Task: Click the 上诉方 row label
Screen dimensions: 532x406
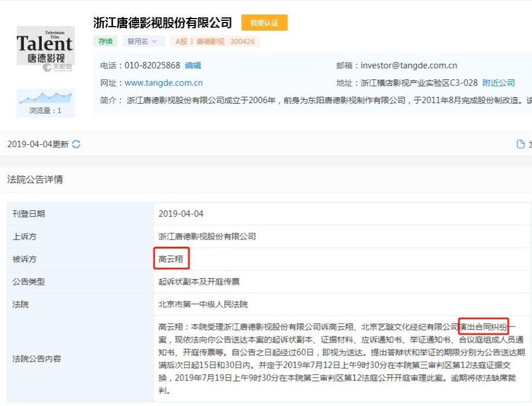Action: click(24, 236)
